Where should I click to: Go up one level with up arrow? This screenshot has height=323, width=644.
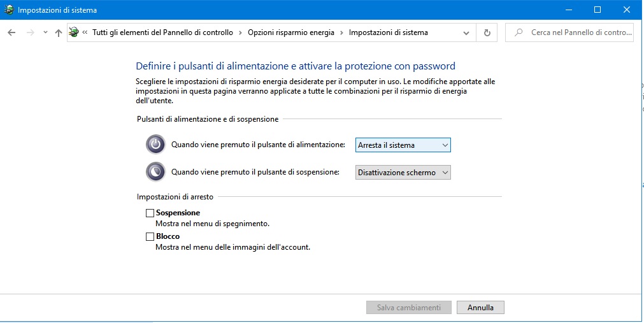pyautogui.click(x=59, y=32)
